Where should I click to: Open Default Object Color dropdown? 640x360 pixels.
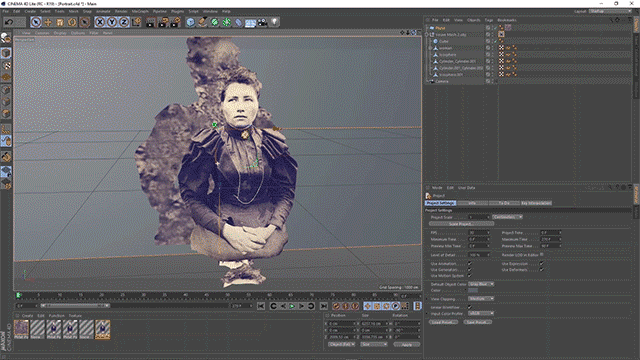pyautogui.click(x=481, y=284)
